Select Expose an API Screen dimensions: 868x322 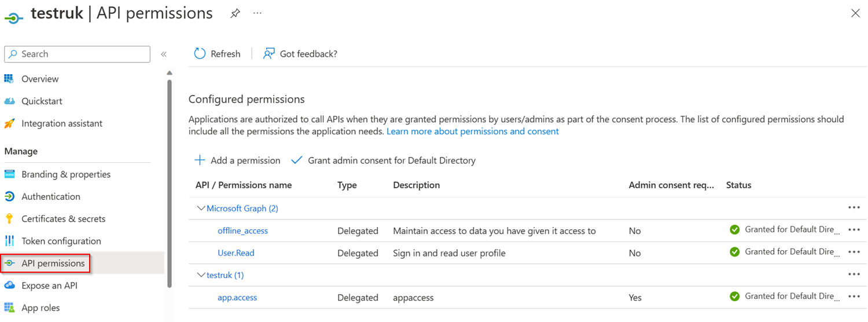(x=49, y=286)
